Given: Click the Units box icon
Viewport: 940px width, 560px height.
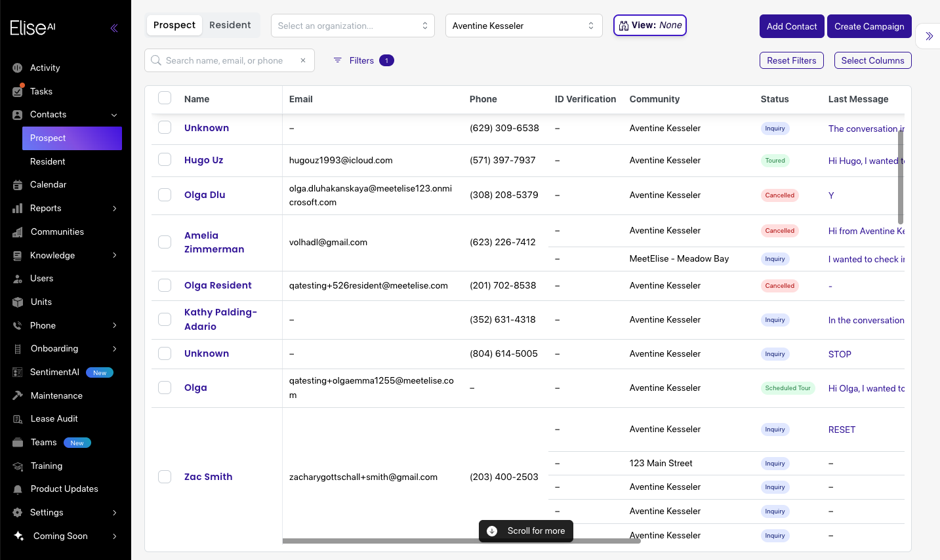Looking at the screenshot, I should (18, 302).
